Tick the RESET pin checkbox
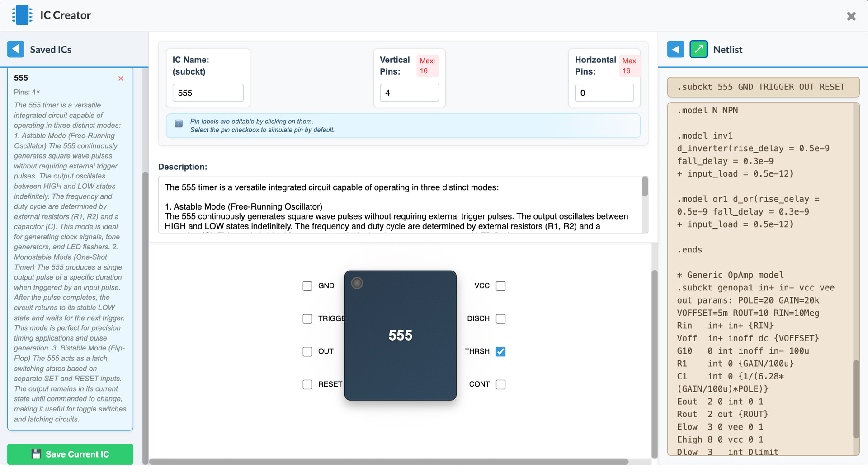The width and height of the screenshot is (868, 472). (x=307, y=384)
